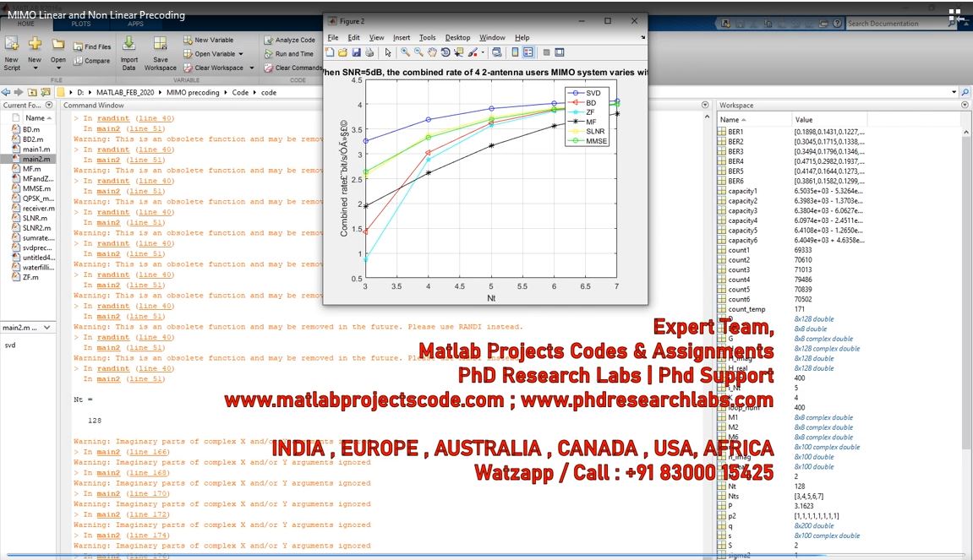Switch to the PLOTS ribbon tab
This screenshot has width=973, height=560.
click(x=81, y=24)
